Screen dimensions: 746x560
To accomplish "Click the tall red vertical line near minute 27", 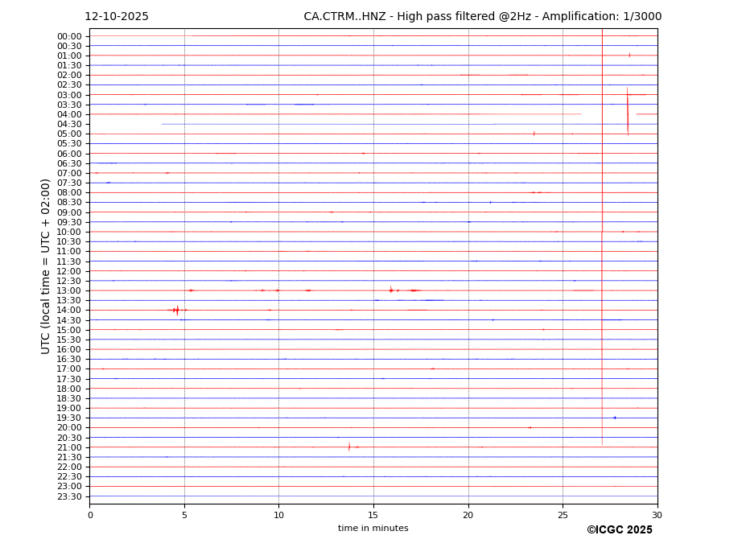I will click(x=602, y=241).
